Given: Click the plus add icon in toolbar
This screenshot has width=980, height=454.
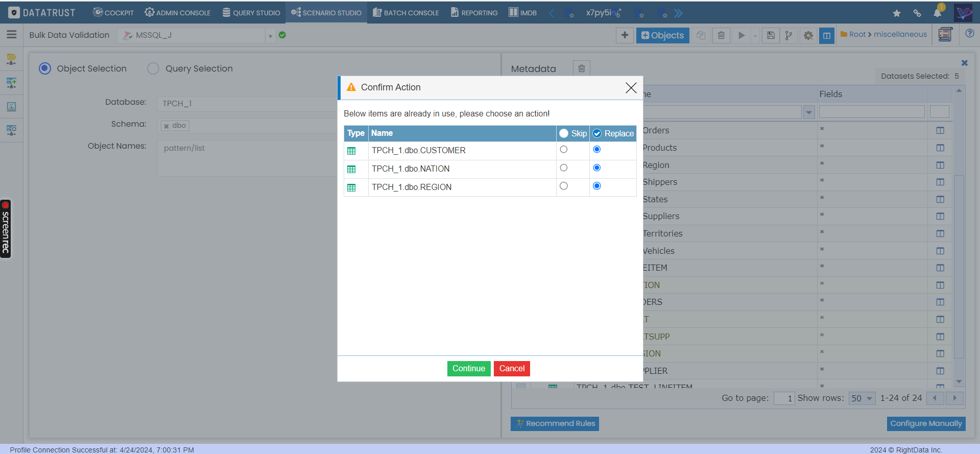Looking at the screenshot, I should coord(624,35).
